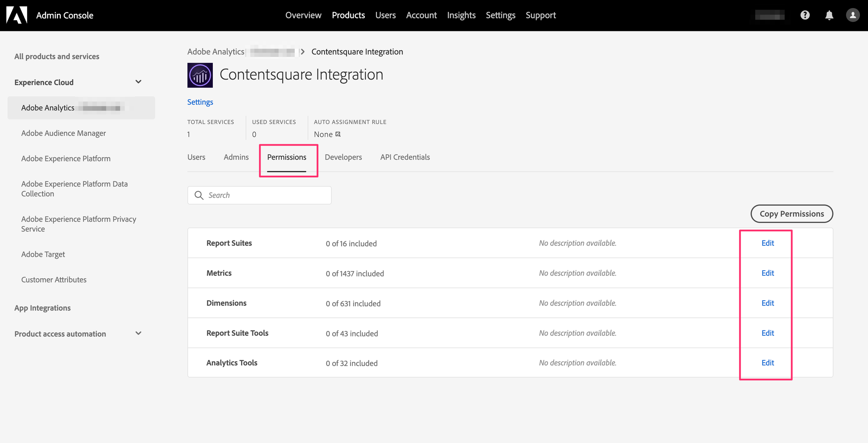
Task: Click "0 of 1437 included" text
Action: (355, 273)
